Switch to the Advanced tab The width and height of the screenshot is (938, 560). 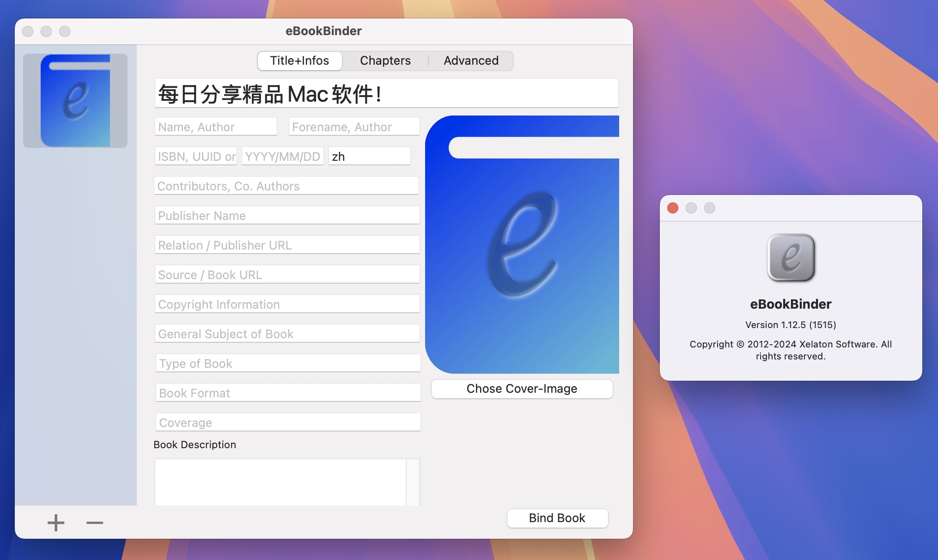(471, 61)
